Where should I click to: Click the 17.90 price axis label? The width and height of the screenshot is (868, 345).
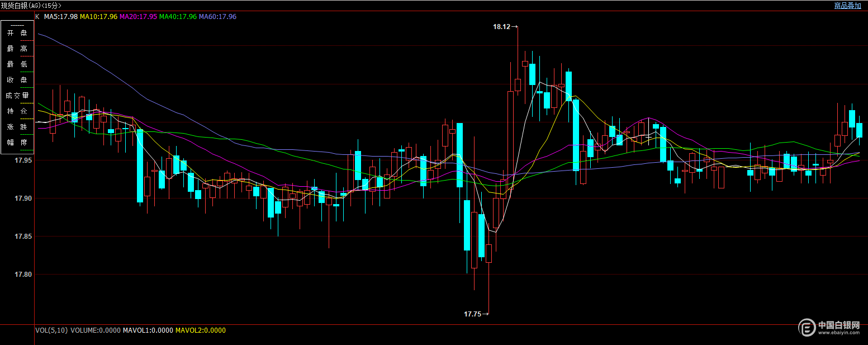[23, 199]
